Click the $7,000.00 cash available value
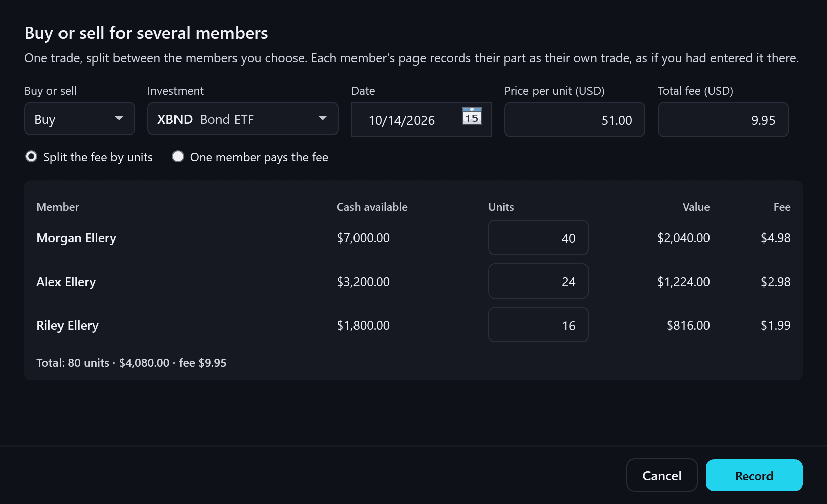This screenshot has width=827, height=504. click(x=364, y=238)
